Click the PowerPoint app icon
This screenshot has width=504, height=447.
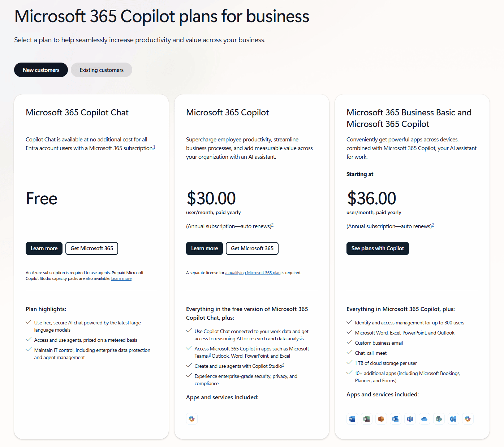click(381, 419)
